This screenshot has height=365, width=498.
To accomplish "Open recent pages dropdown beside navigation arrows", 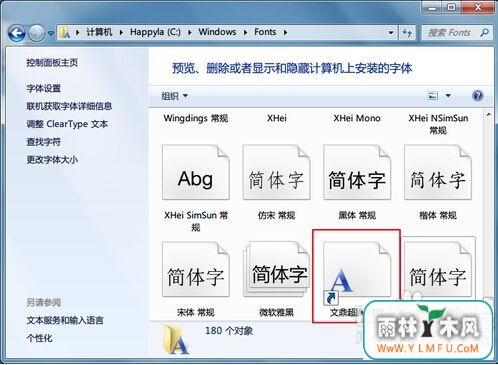I will click(x=51, y=33).
